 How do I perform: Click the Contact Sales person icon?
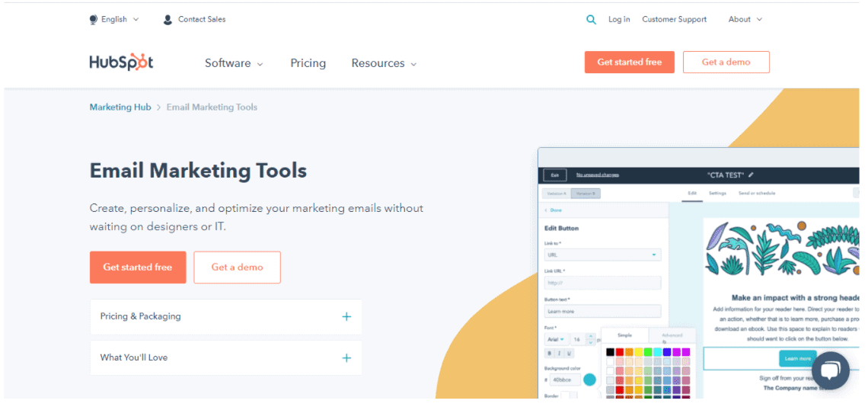point(168,20)
